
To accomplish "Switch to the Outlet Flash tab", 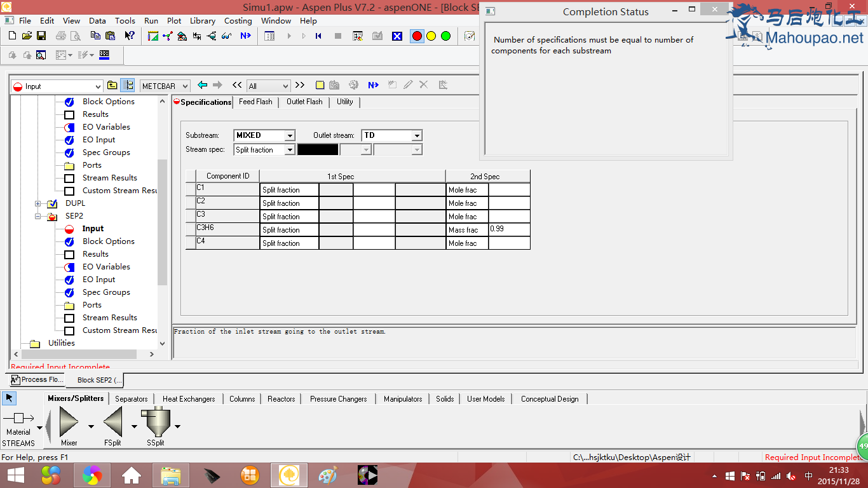I will [x=304, y=102].
